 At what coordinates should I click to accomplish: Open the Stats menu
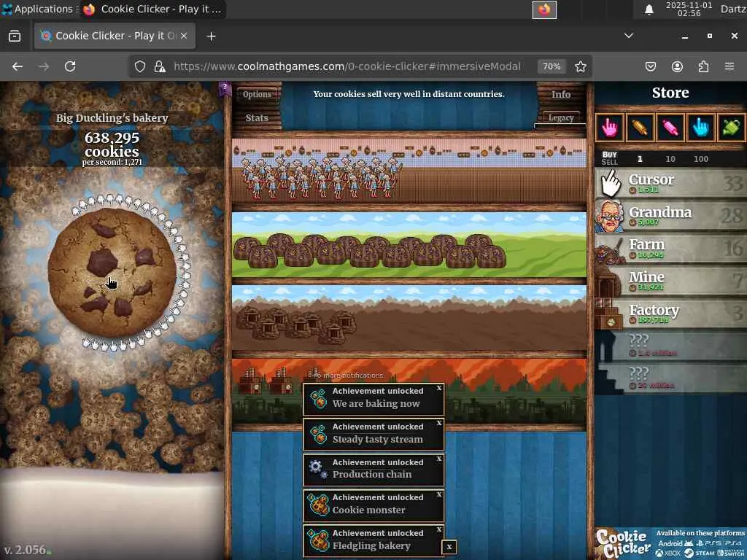pos(257,117)
